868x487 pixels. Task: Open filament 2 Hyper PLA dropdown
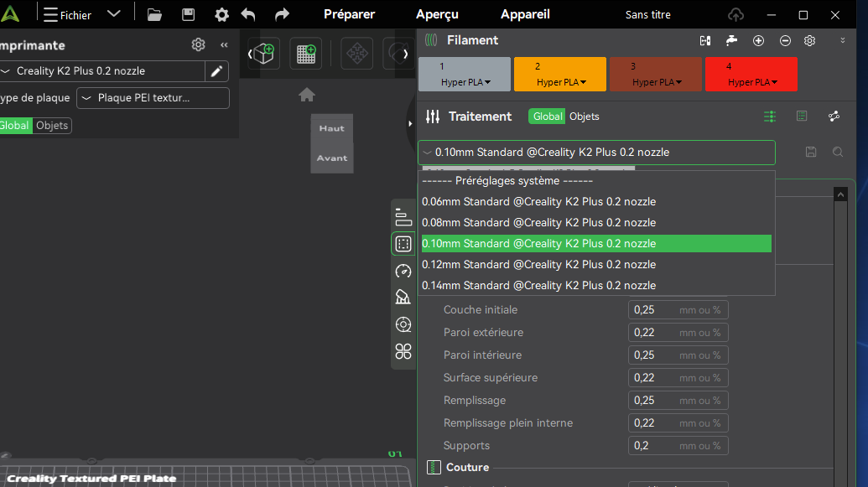(560, 74)
